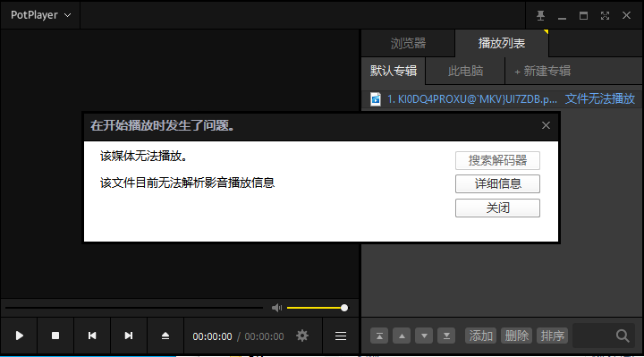Switch to the 播放列表 tab
This screenshot has height=357, width=644.
click(502, 43)
